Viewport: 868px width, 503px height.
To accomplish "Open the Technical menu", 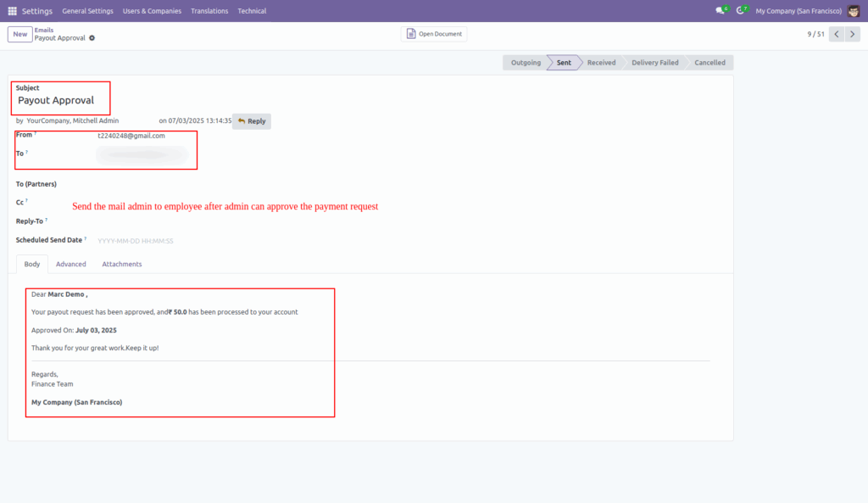I will pos(252,10).
